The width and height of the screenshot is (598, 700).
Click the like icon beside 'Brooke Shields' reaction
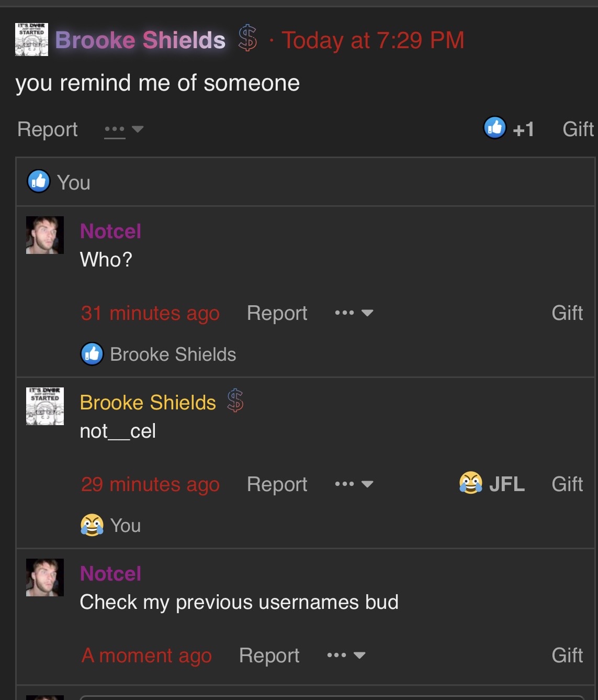coord(92,354)
